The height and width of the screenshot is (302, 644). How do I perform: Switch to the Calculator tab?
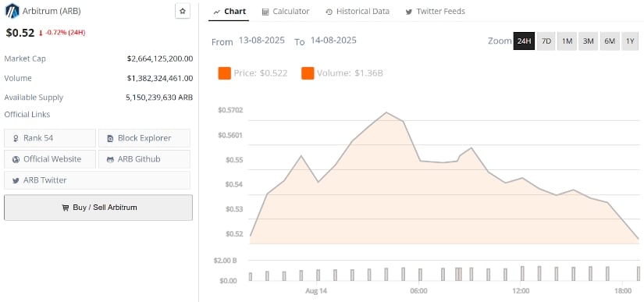(286, 12)
